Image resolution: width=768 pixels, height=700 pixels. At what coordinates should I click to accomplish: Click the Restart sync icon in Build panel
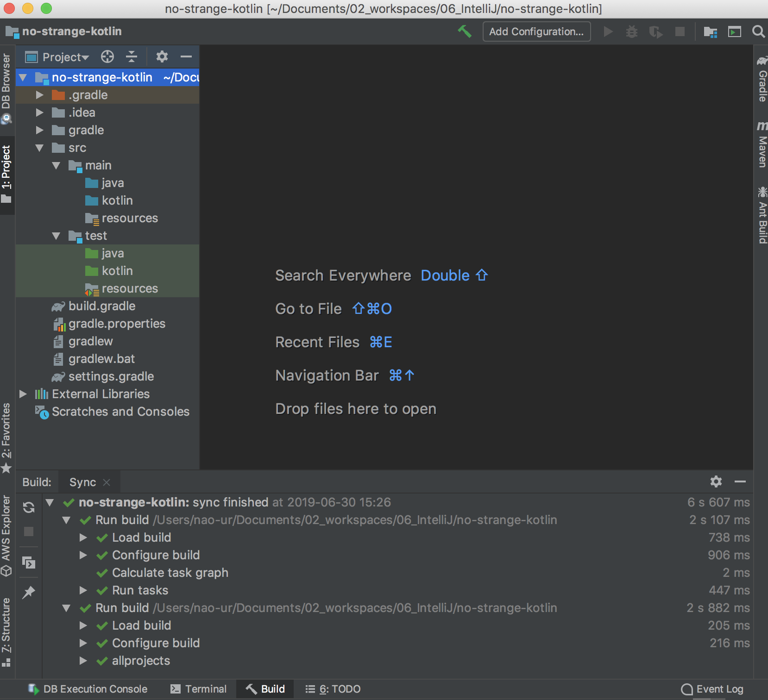(29, 508)
